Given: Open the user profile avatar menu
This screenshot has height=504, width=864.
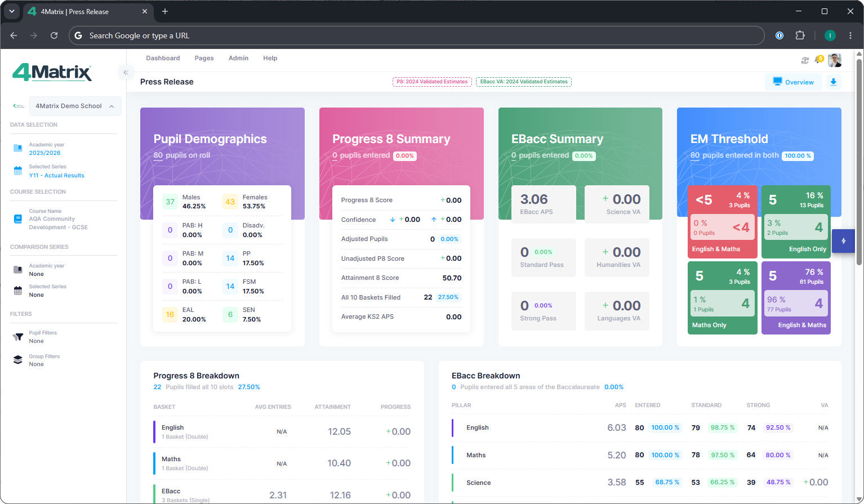Looking at the screenshot, I should 835,60.
